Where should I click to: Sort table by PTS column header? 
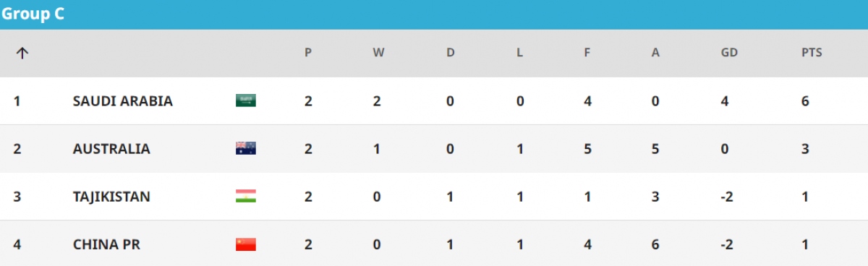click(x=812, y=53)
